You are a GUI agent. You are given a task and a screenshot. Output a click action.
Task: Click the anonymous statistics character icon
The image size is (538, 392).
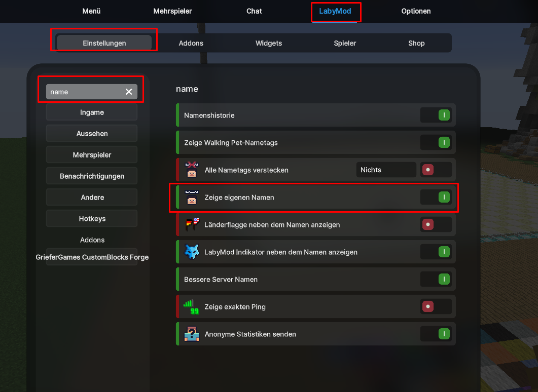click(x=192, y=334)
